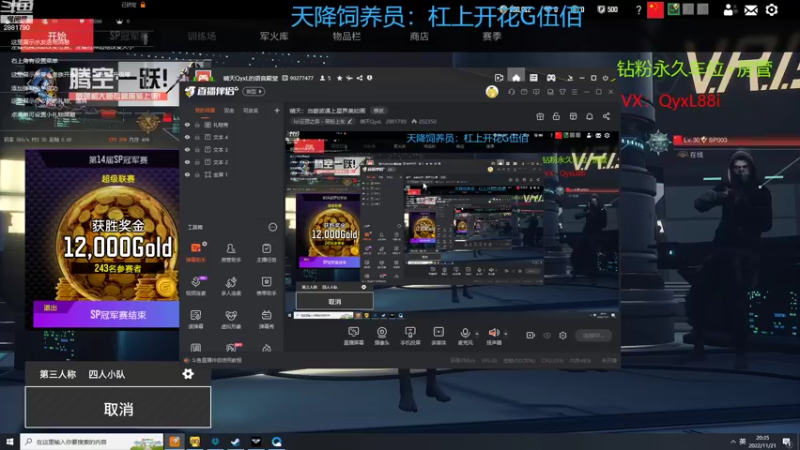Open the 训练场 game menu tab
The height and width of the screenshot is (450, 800).
(x=202, y=36)
